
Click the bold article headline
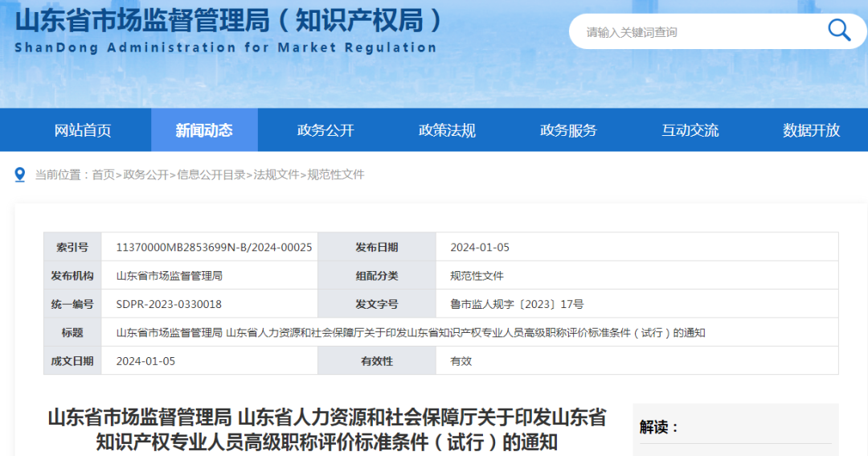click(327, 429)
